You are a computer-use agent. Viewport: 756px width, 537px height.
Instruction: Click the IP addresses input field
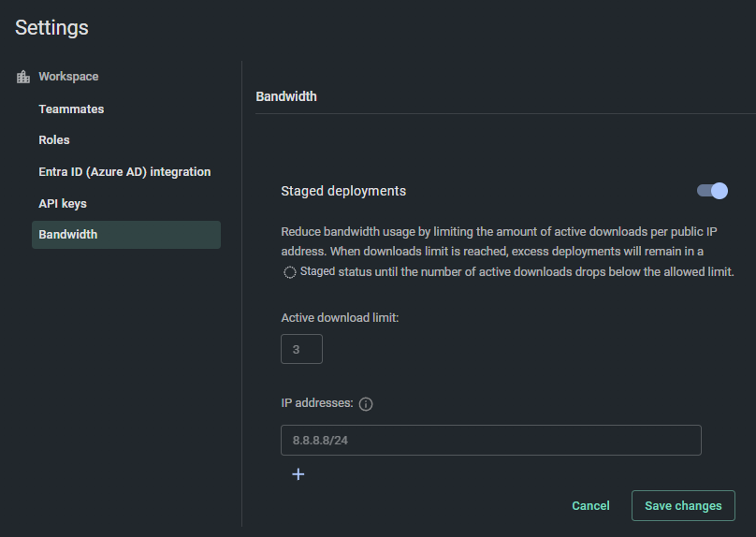(x=491, y=440)
